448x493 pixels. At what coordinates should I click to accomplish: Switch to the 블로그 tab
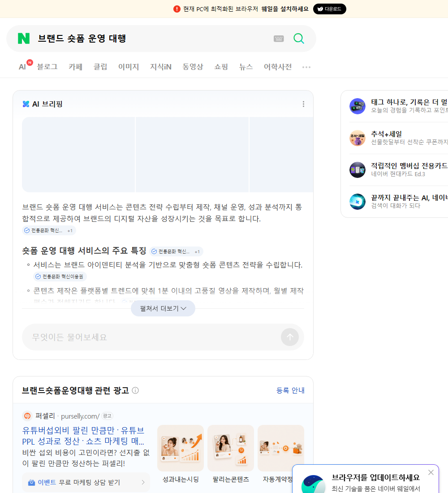click(47, 67)
